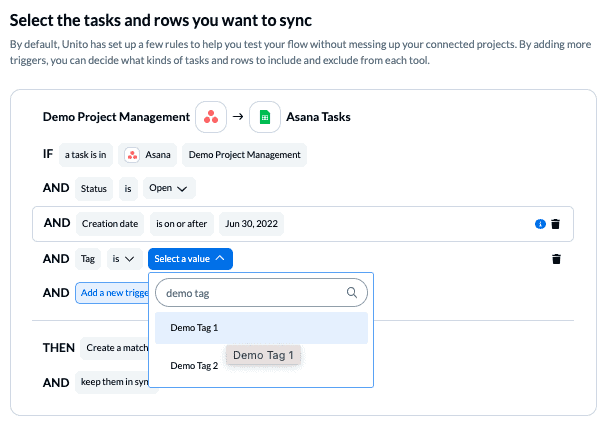This screenshot has width=608, height=427.
Task: Click the 'Demo Project Management' chip in IF row
Action: tap(244, 155)
